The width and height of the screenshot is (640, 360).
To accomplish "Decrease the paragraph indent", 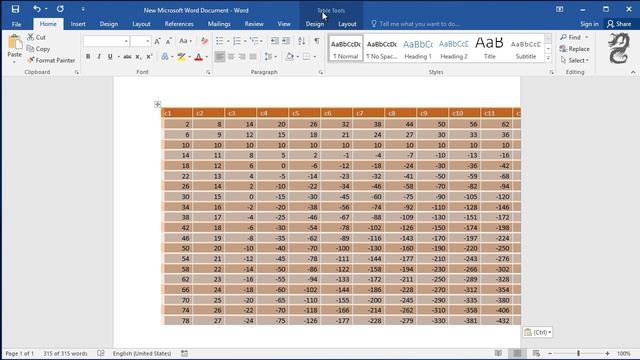I will 275,41.
